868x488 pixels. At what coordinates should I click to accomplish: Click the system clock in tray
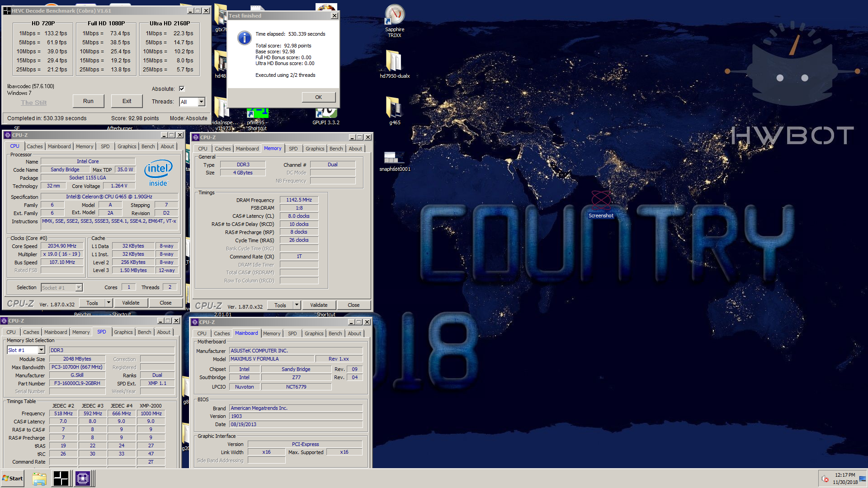845,479
